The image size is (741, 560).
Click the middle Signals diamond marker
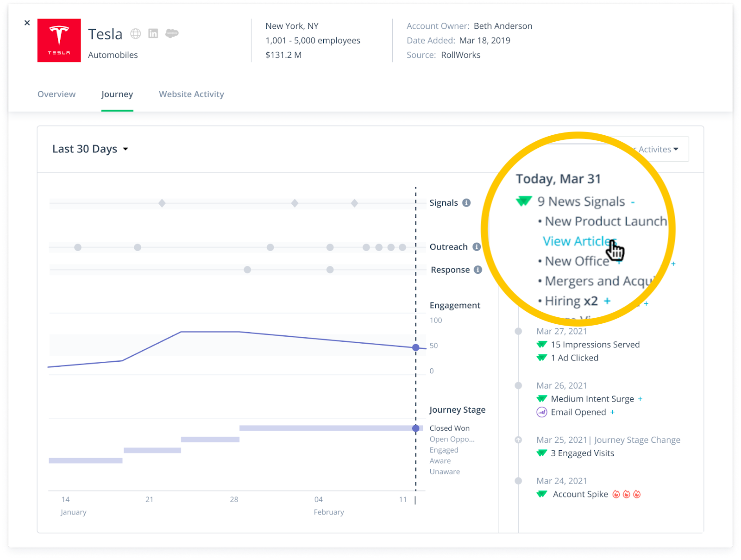coord(295,203)
